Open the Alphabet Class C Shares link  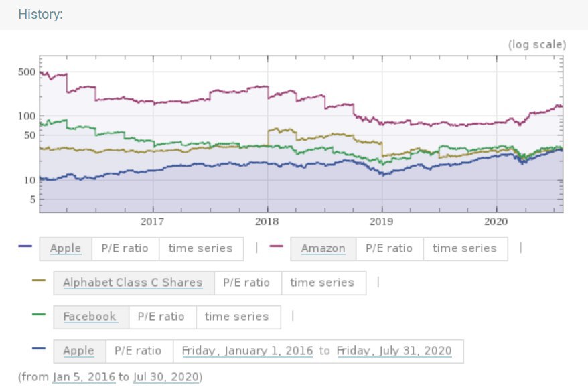point(133,283)
